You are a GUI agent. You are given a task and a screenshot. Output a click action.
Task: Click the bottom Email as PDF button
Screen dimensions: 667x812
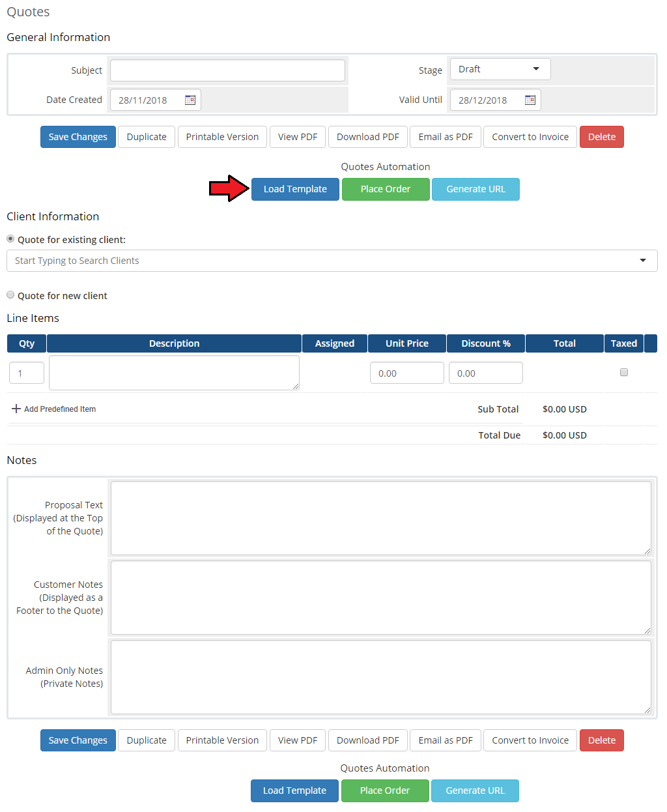[x=446, y=740]
